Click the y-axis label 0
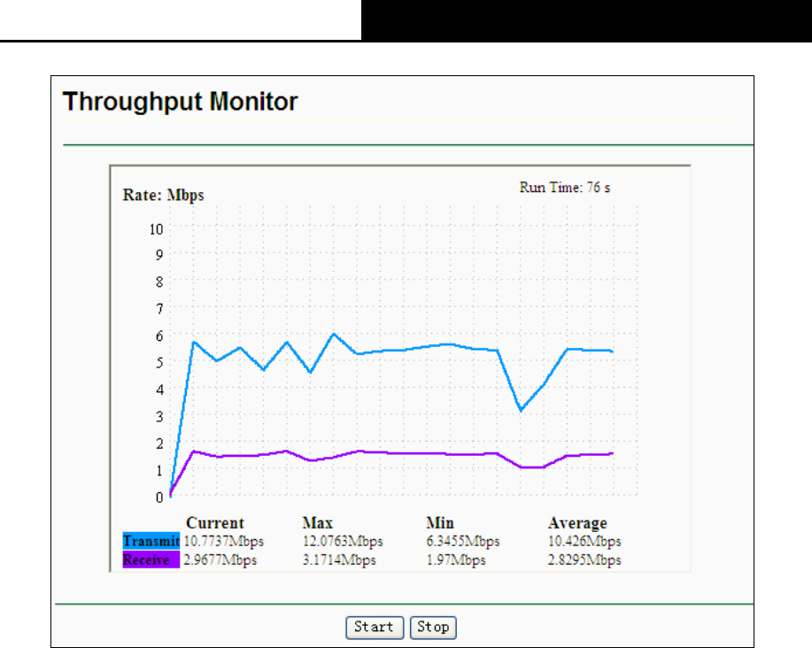 (x=159, y=498)
